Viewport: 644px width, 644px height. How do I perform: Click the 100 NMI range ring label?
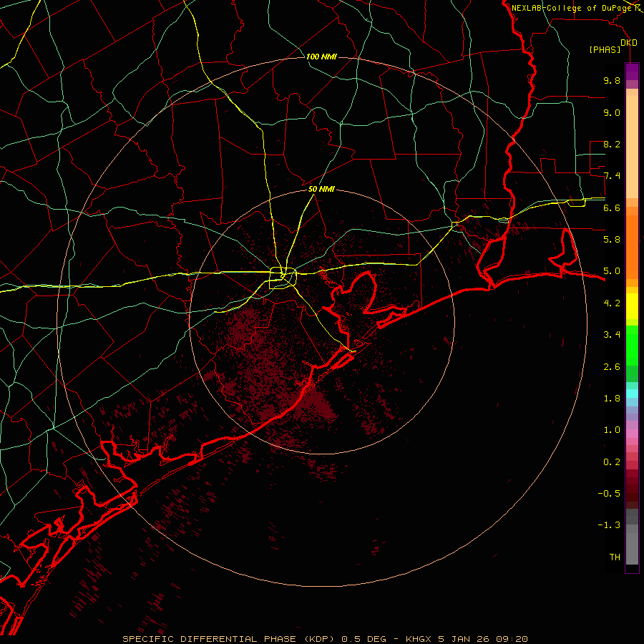[321, 57]
